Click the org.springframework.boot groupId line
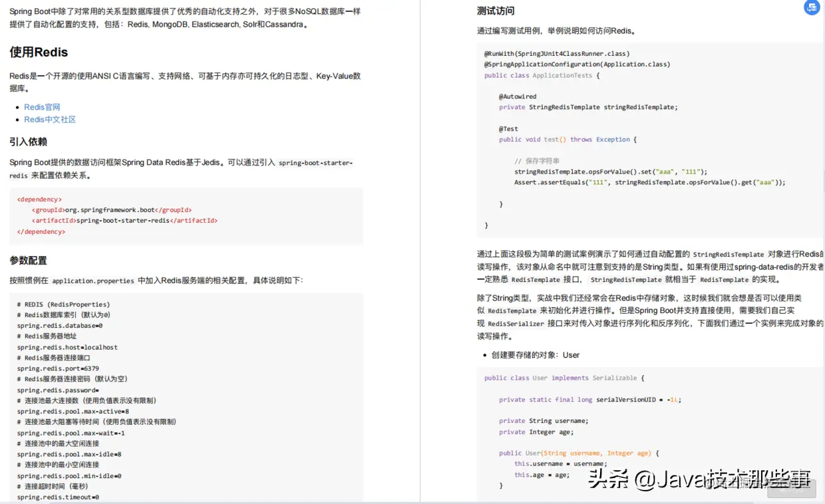This screenshot has width=825, height=504. pyautogui.click(x=111, y=209)
